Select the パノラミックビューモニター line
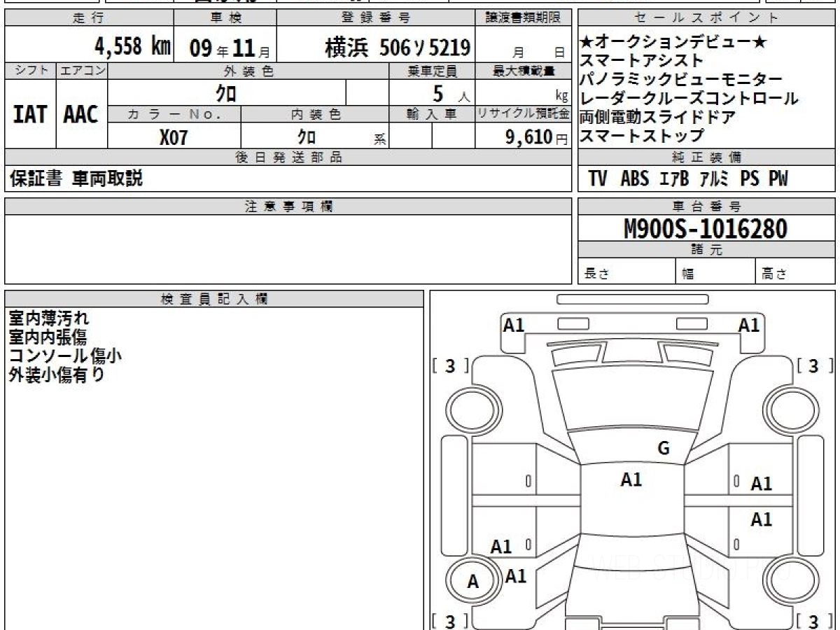Viewport: 840px width, 630px height. point(680,80)
